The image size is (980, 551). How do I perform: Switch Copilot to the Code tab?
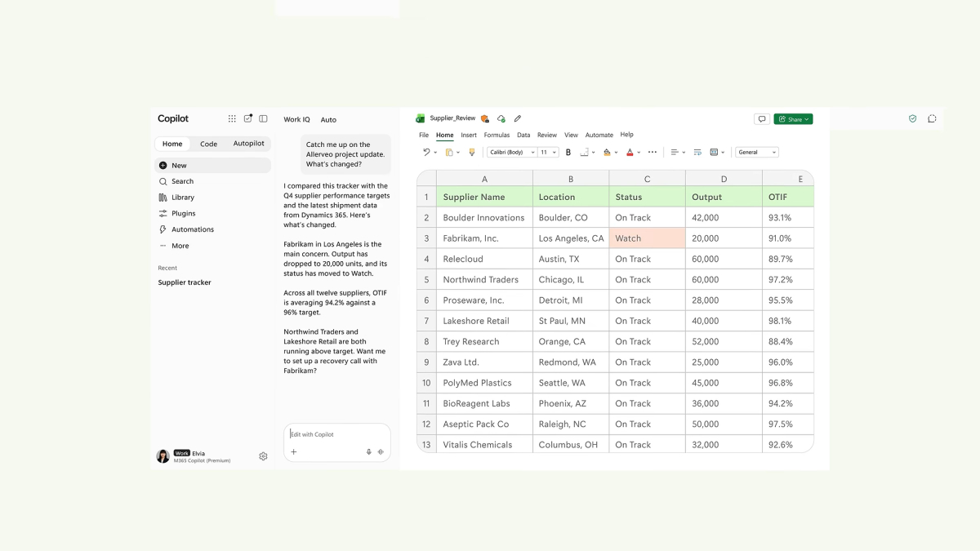pos(209,144)
